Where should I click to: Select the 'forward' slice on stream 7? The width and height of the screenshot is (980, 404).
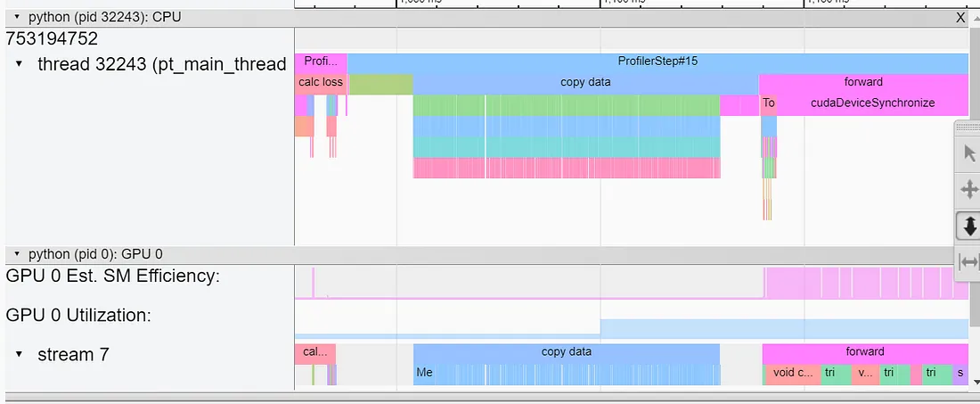865,352
